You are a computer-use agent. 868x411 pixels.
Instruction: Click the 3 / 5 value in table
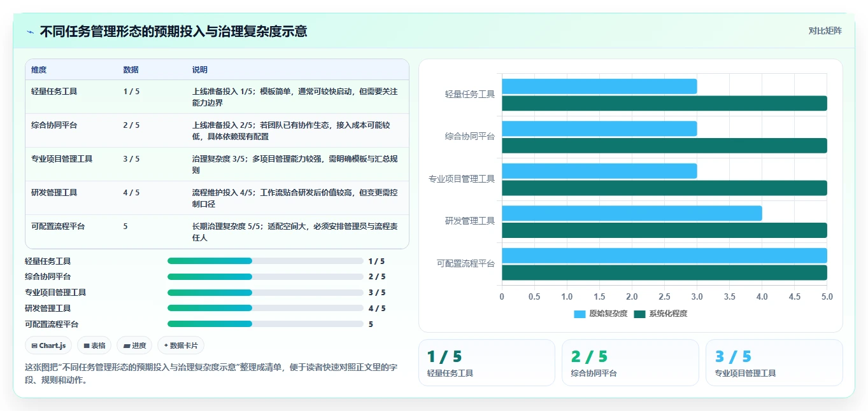[x=131, y=159]
